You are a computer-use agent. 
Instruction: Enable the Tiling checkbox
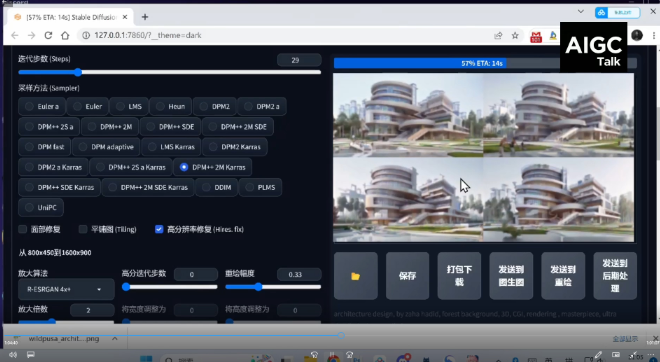coord(83,229)
